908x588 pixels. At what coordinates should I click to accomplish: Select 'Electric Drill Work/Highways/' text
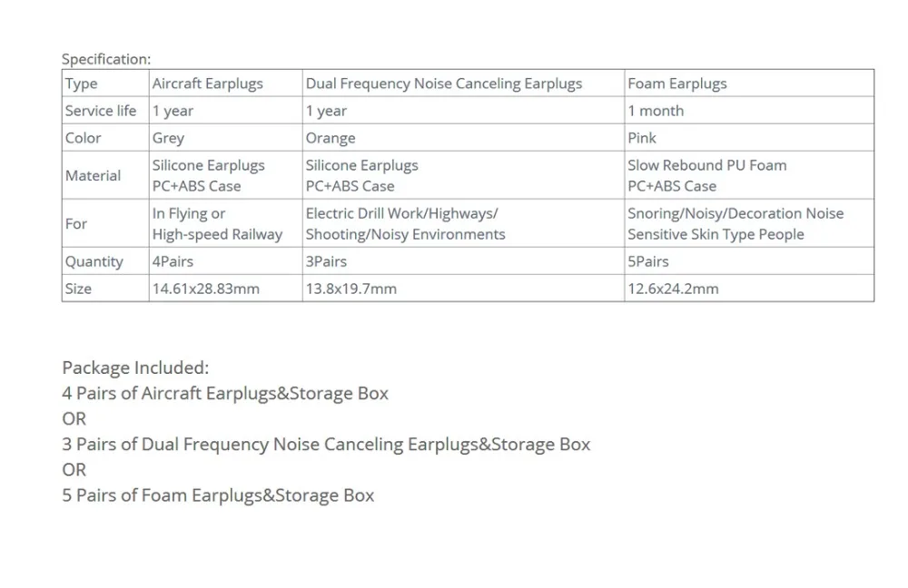[402, 213]
